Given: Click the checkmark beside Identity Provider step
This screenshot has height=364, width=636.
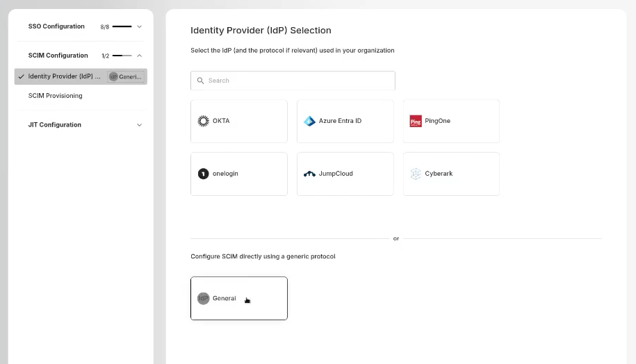Looking at the screenshot, I should (x=22, y=76).
